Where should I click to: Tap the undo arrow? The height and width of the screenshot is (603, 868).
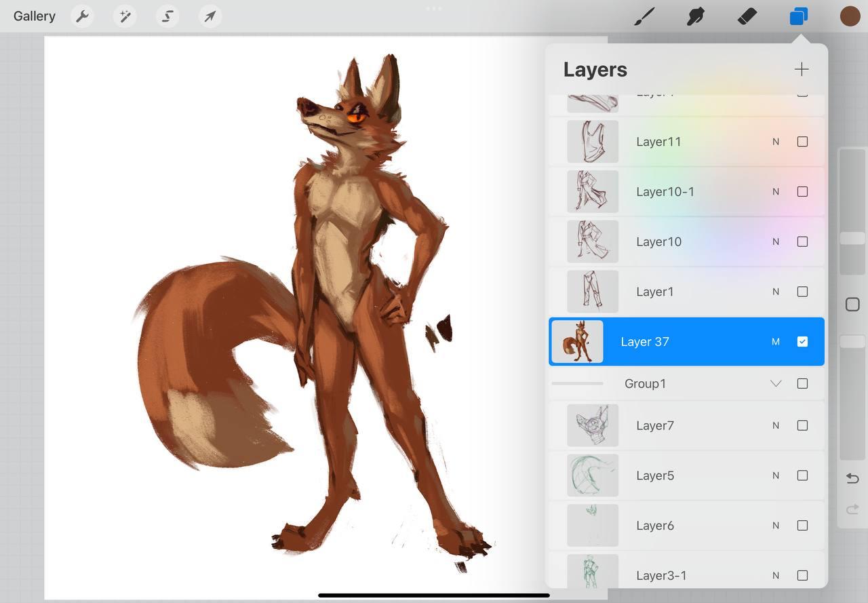852,478
